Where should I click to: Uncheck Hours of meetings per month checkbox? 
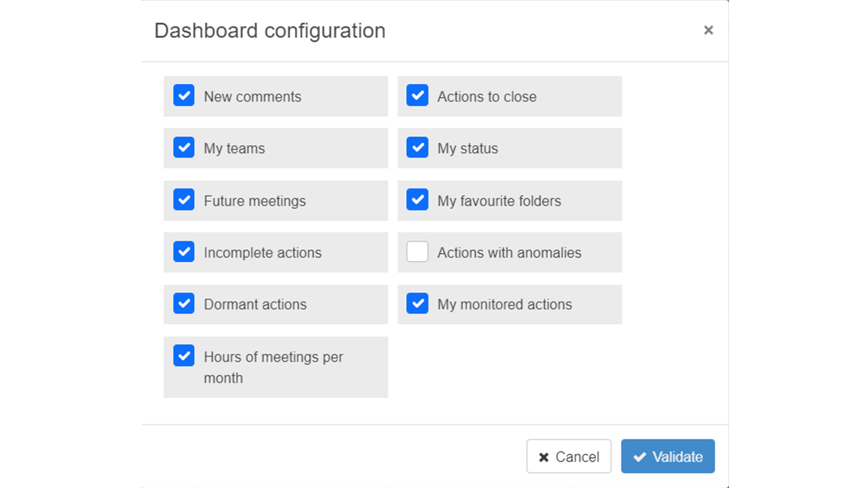click(184, 356)
